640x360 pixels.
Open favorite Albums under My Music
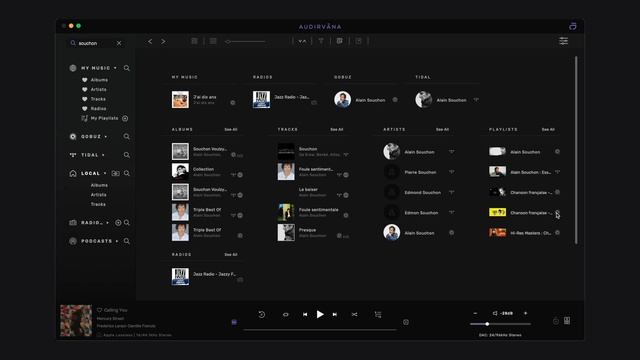(99, 80)
